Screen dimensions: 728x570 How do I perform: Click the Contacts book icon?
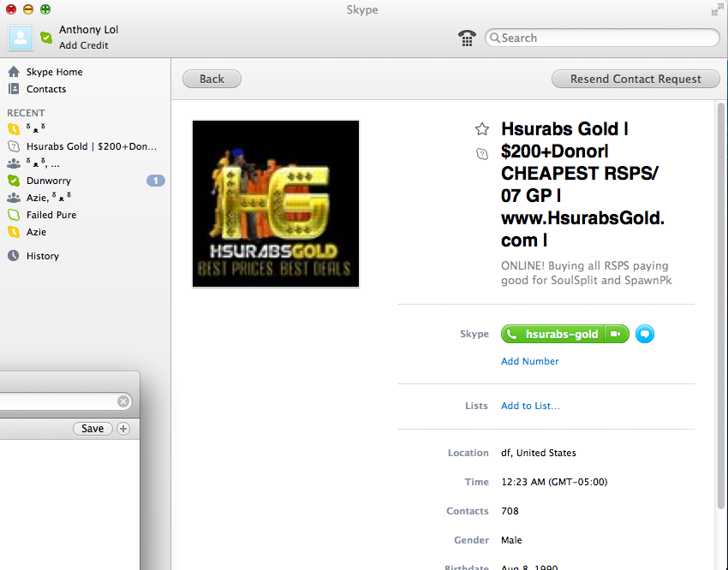pos(14,89)
